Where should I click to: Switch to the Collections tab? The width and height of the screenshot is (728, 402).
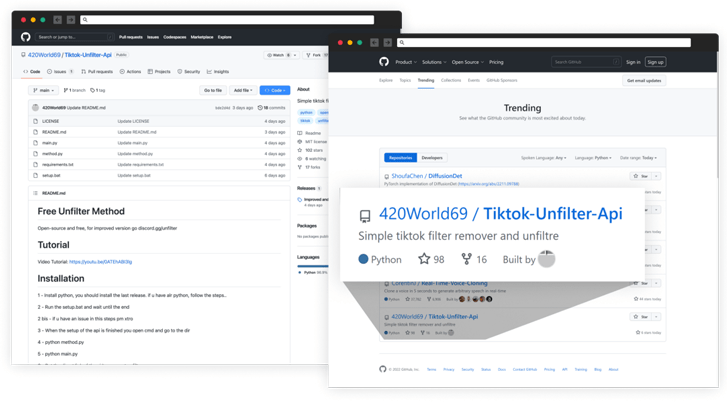451,80
